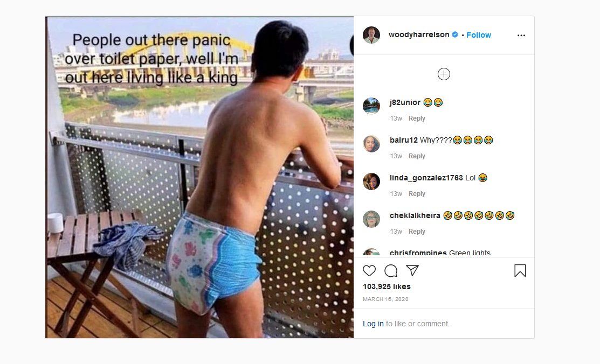Open comments via the speech bubble icon
600x364 pixels.
391,271
